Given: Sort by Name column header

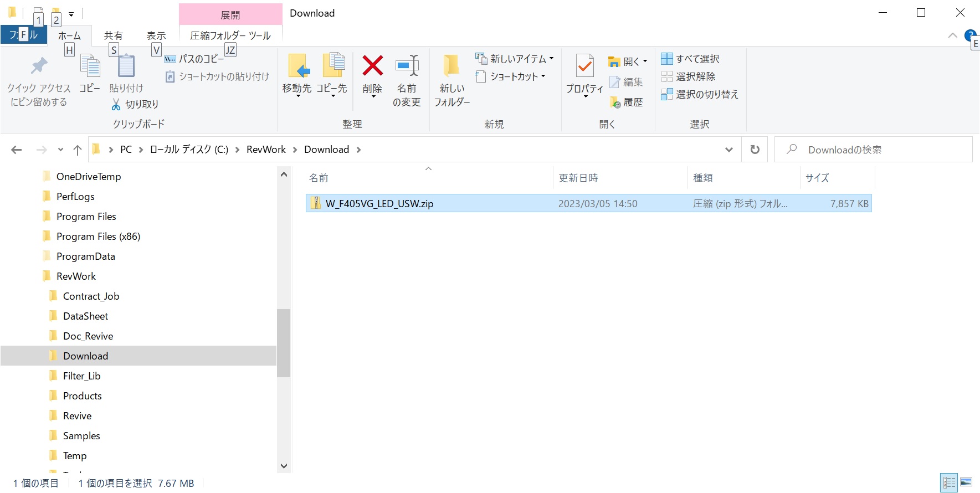Looking at the screenshot, I should pos(428,178).
